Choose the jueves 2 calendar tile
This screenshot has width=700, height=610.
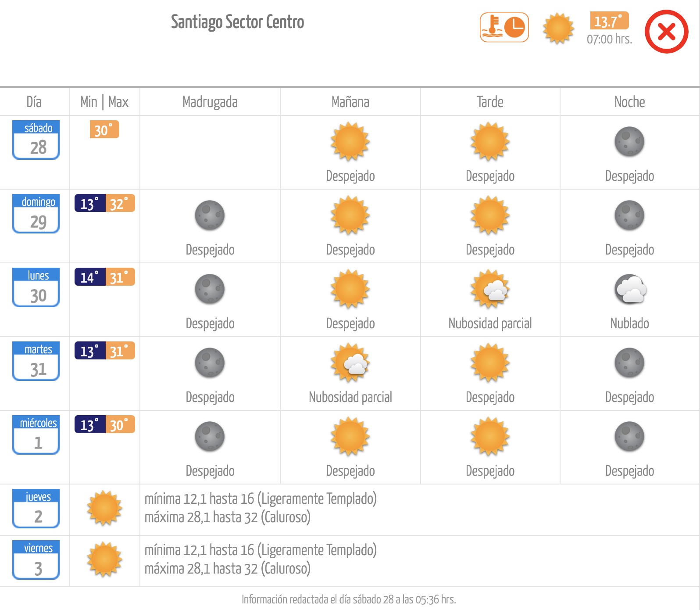[36, 509]
